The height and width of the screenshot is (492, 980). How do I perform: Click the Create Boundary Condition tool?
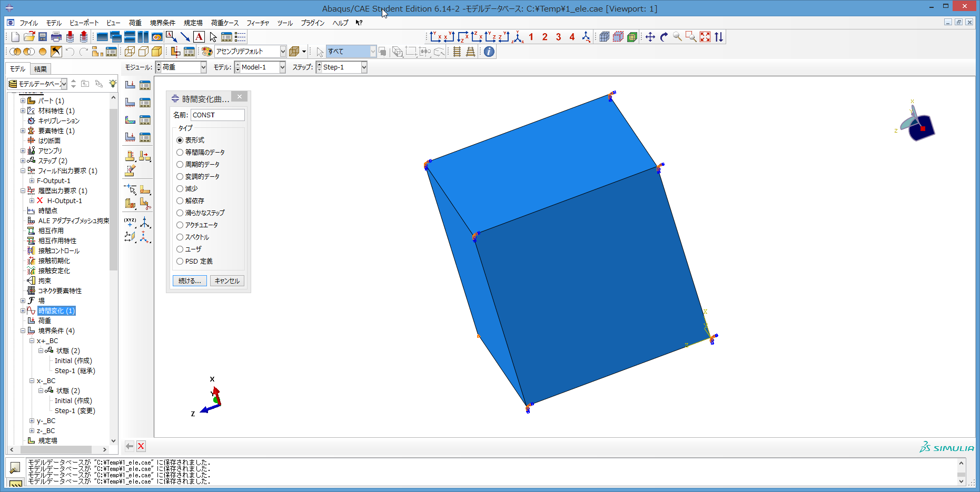[x=130, y=102]
